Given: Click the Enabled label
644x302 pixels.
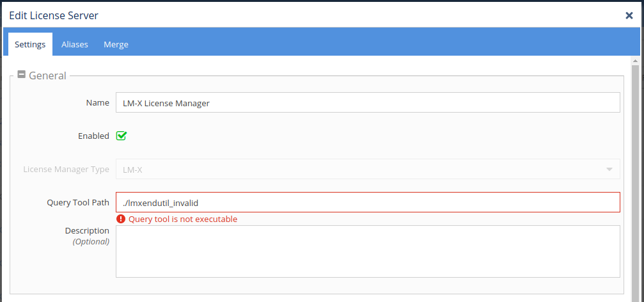Looking at the screenshot, I should click(x=93, y=136).
